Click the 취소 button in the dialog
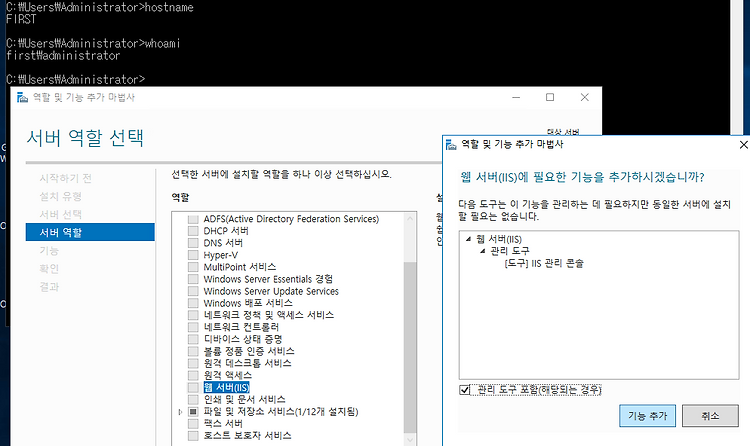 (x=710, y=416)
